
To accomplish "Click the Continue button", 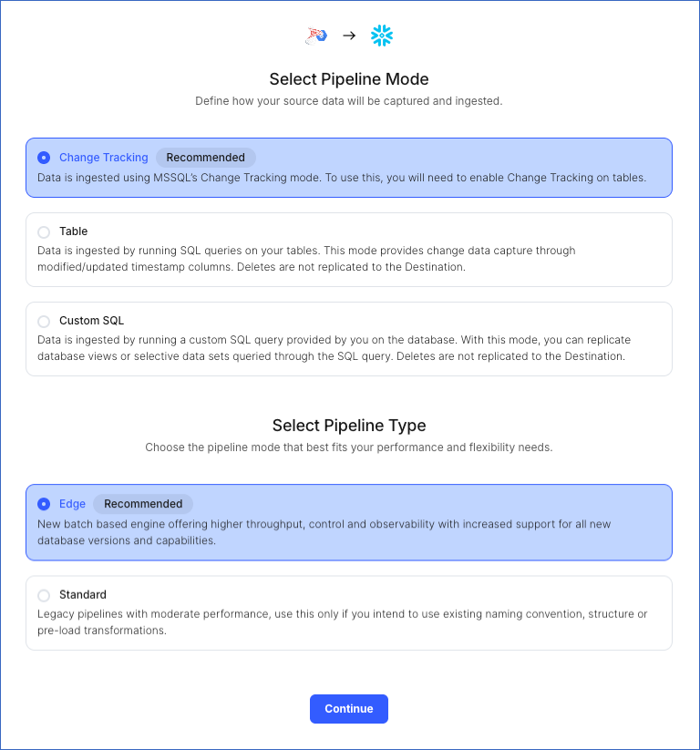I will point(349,709).
